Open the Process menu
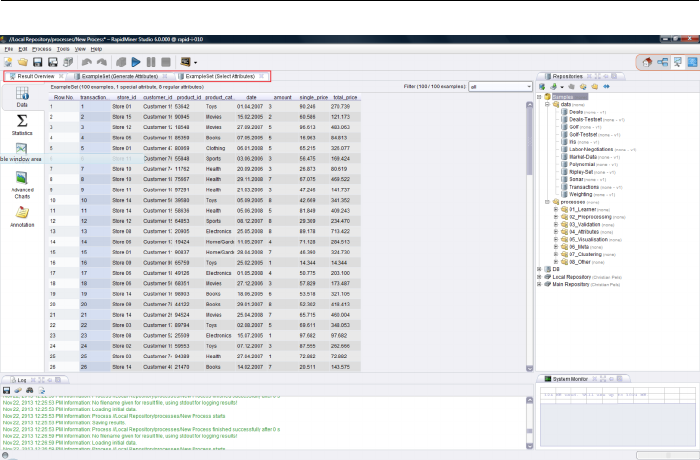Viewport: 700px width, 460px height. pyautogui.click(x=41, y=48)
